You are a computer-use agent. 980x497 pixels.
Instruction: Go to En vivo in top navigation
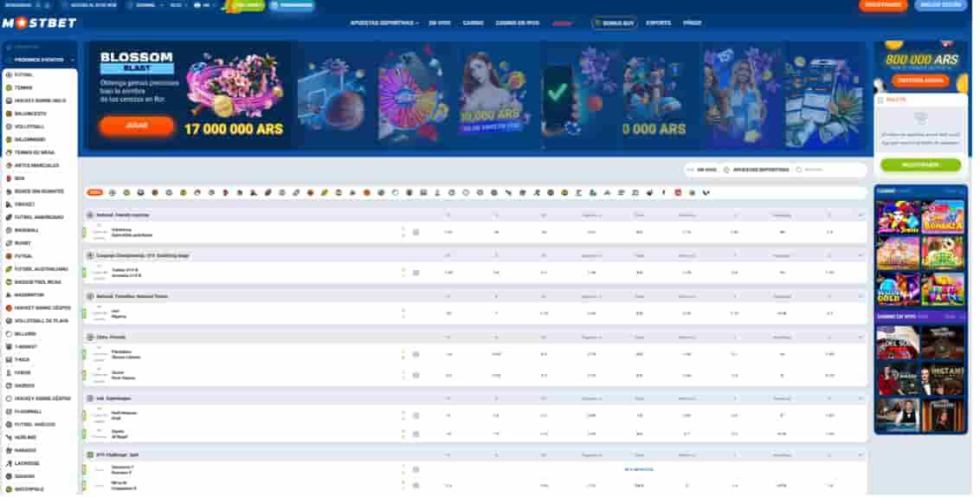coord(440,23)
